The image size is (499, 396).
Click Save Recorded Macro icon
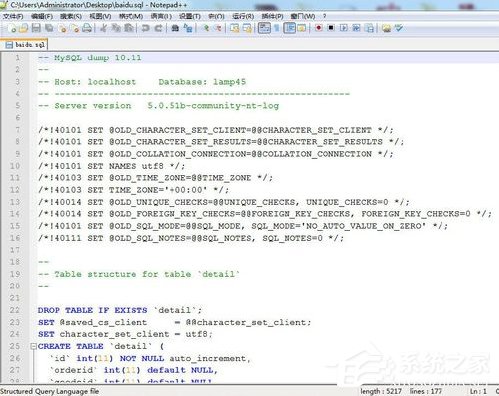370,28
